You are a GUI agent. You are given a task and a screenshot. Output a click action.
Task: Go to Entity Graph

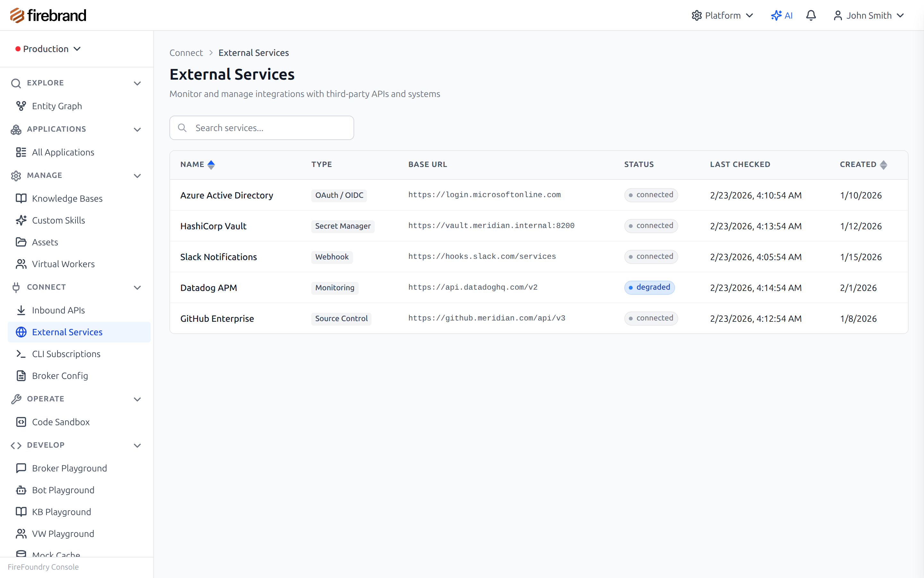pos(79,106)
